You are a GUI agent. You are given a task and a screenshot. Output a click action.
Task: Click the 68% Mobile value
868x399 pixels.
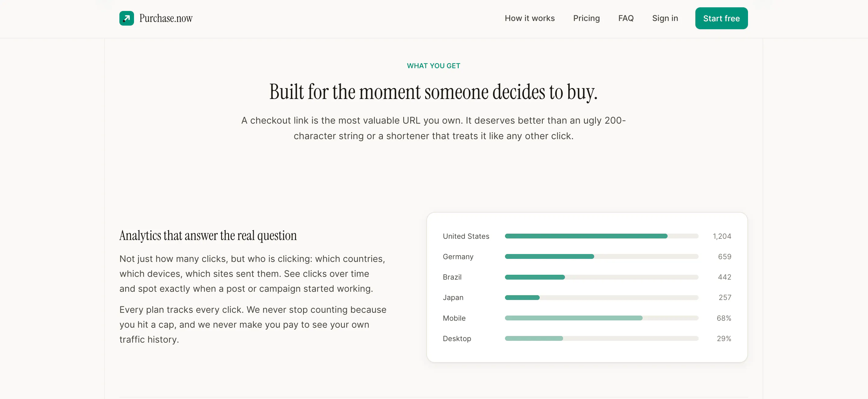[x=724, y=318]
